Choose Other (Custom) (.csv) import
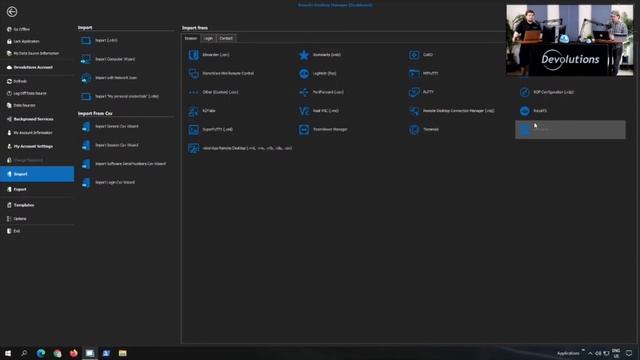The image size is (640, 360). (x=213, y=92)
